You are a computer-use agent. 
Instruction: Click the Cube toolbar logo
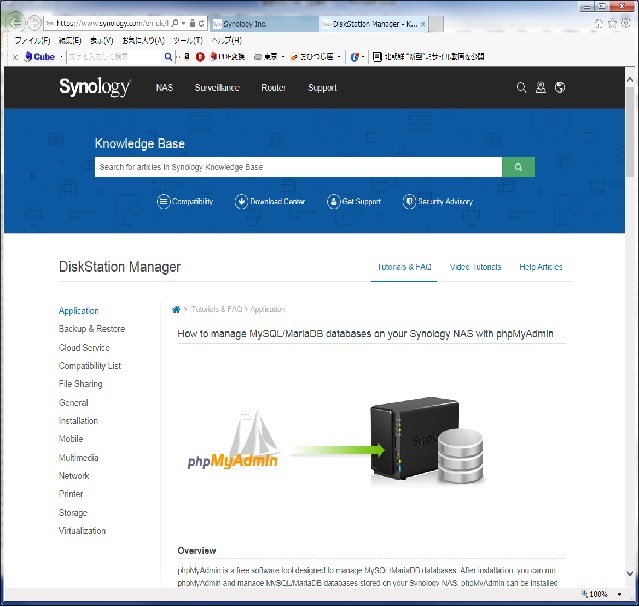[39, 57]
